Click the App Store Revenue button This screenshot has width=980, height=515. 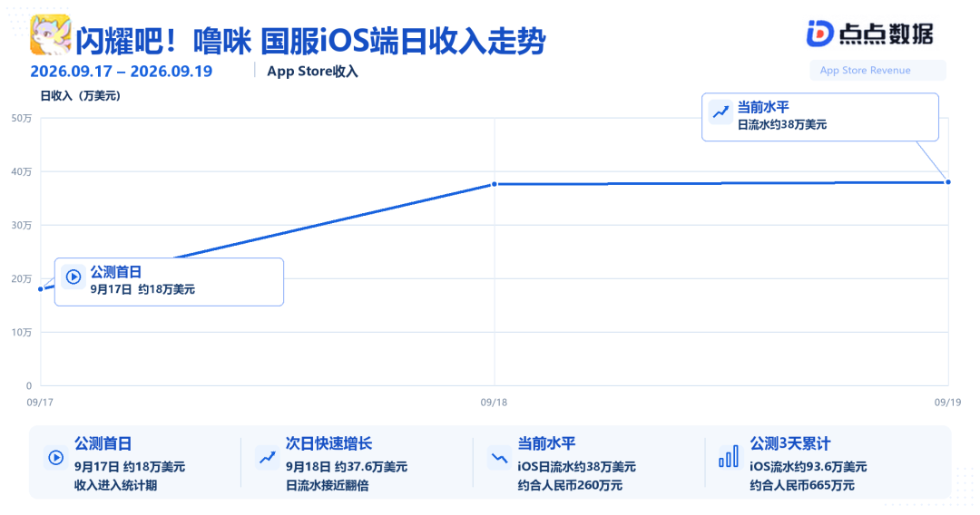click(x=877, y=71)
